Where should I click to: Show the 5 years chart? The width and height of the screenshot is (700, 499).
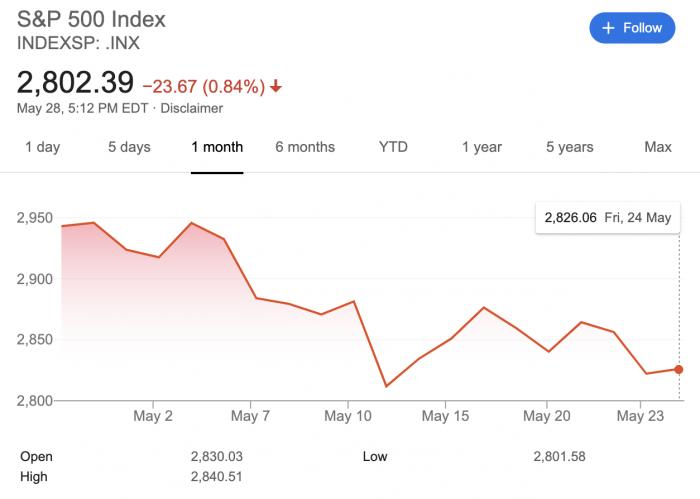pyautogui.click(x=569, y=147)
